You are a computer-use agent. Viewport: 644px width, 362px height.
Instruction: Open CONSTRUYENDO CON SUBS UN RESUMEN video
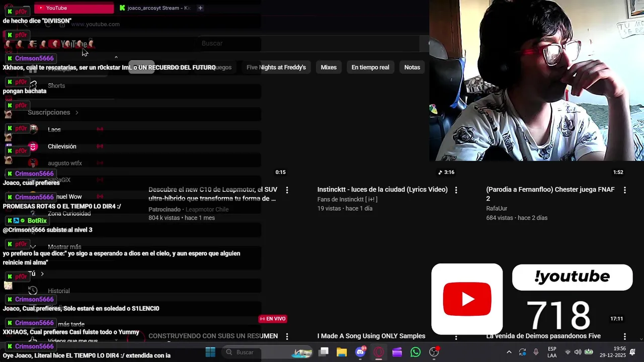coord(213,336)
